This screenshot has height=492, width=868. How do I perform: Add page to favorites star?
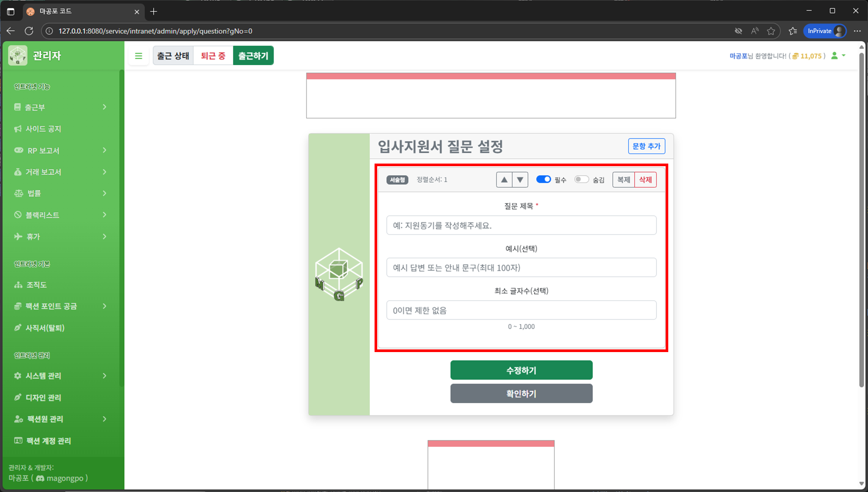(771, 31)
